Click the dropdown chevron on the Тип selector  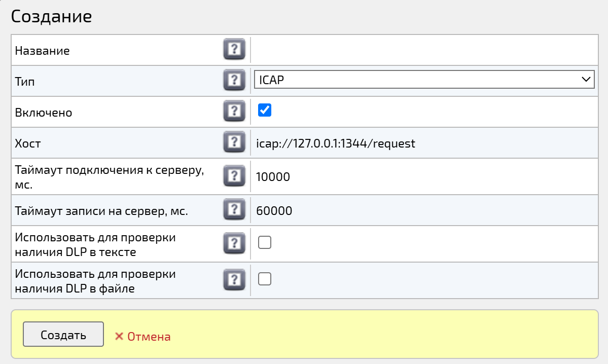(x=587, y=80)
